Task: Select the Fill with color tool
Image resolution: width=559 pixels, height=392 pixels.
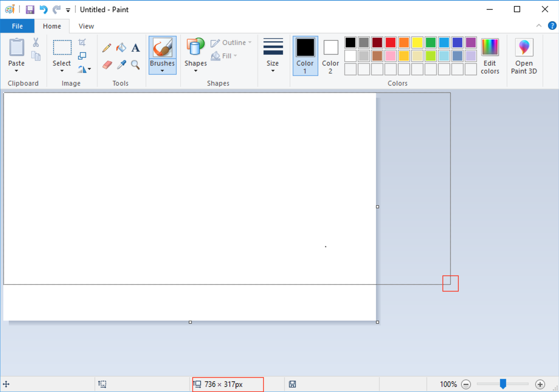Action: tap(121, 47)
